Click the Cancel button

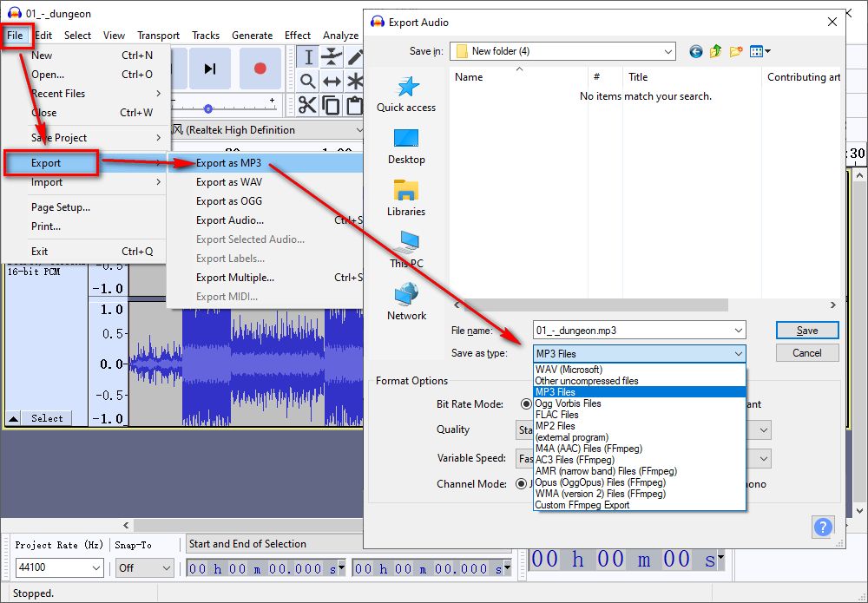click(x=807, y=353)
